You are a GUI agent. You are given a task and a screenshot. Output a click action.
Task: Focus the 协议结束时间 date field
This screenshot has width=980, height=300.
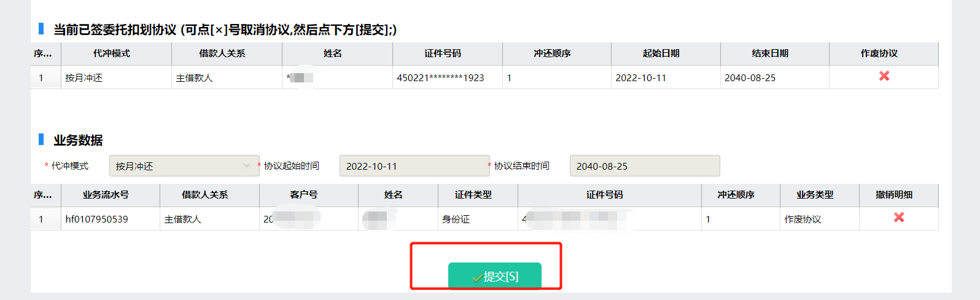click(x=644, y=166)
